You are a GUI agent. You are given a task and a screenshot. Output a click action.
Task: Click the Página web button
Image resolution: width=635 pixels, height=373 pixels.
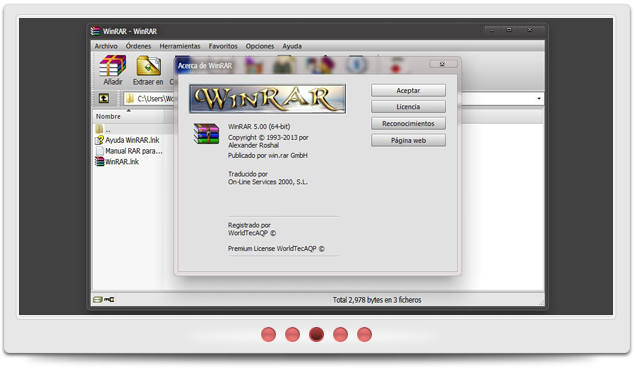[408, 141]
